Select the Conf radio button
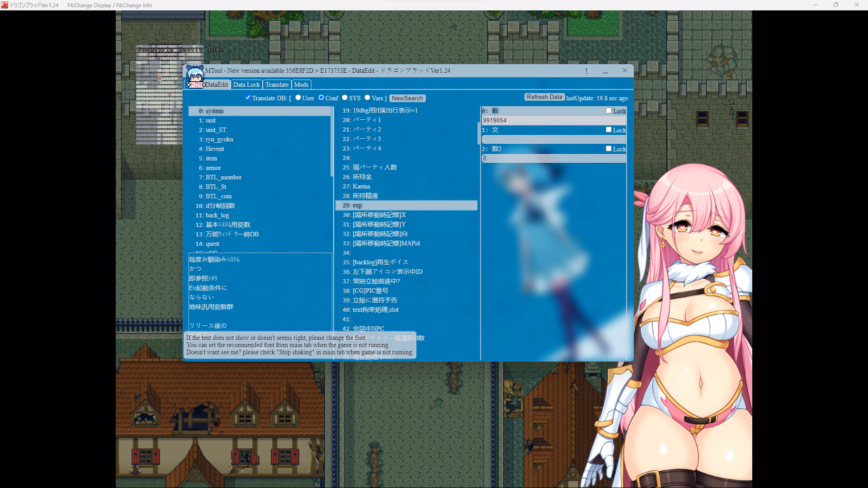Screen dimensions: 868x488 pyautogui.click(x=321, y=98)
